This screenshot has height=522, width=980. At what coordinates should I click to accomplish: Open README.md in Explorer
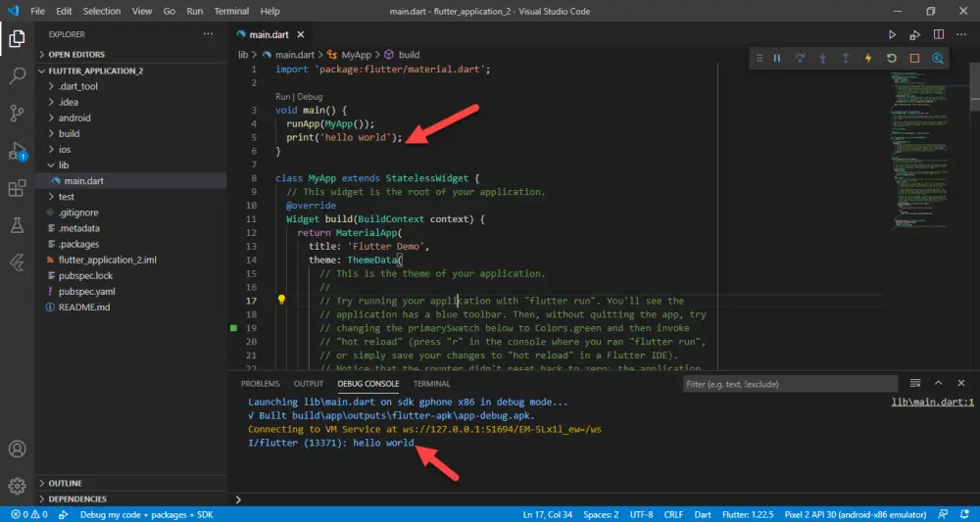pyautogui.click(x=130, y=308)
